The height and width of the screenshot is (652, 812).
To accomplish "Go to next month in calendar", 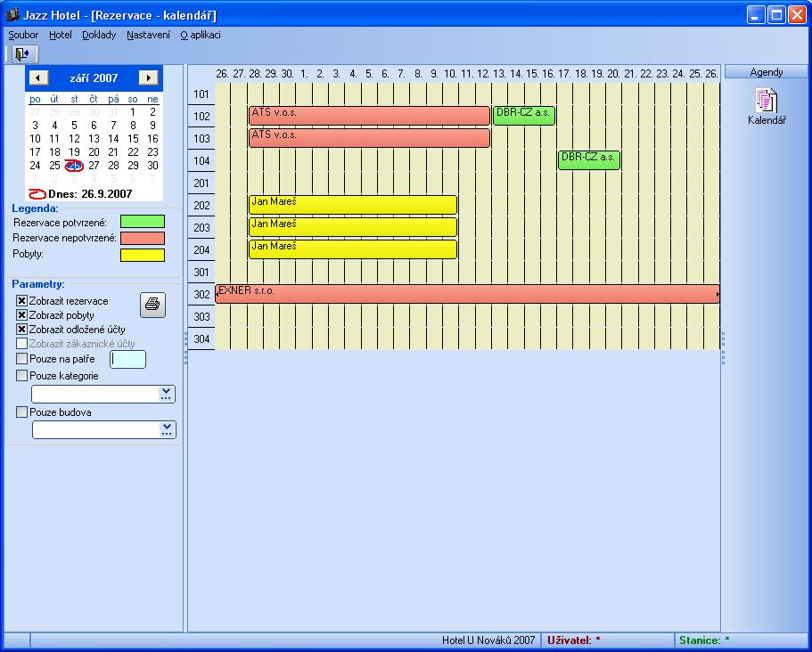I will coord(149,78).
